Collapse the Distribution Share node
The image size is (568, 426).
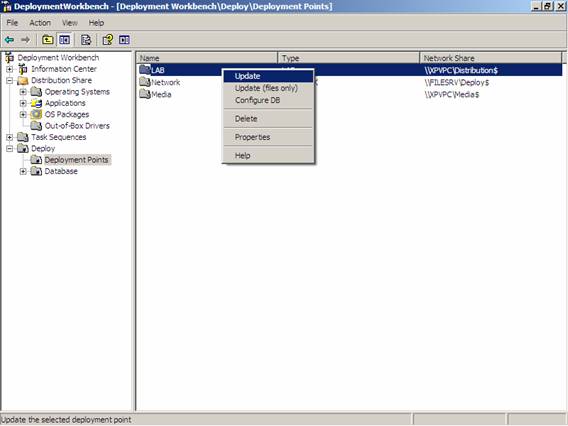[x=10, y=80]
